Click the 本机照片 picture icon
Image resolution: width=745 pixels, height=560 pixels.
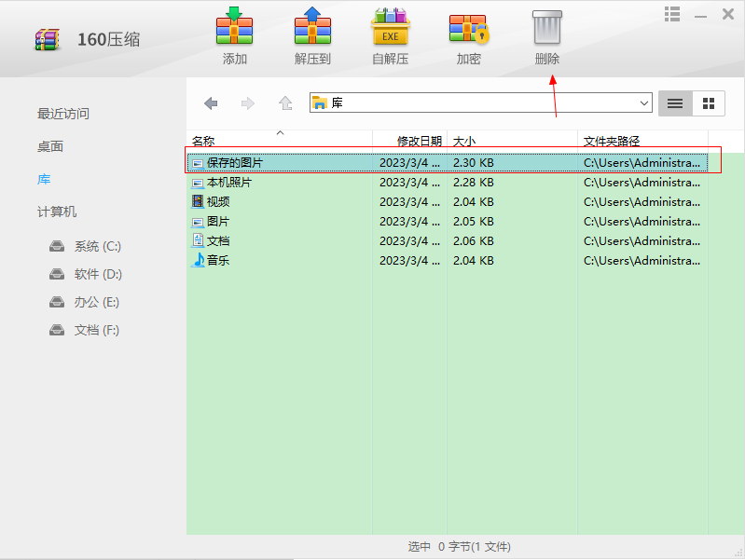click(198, 183)
